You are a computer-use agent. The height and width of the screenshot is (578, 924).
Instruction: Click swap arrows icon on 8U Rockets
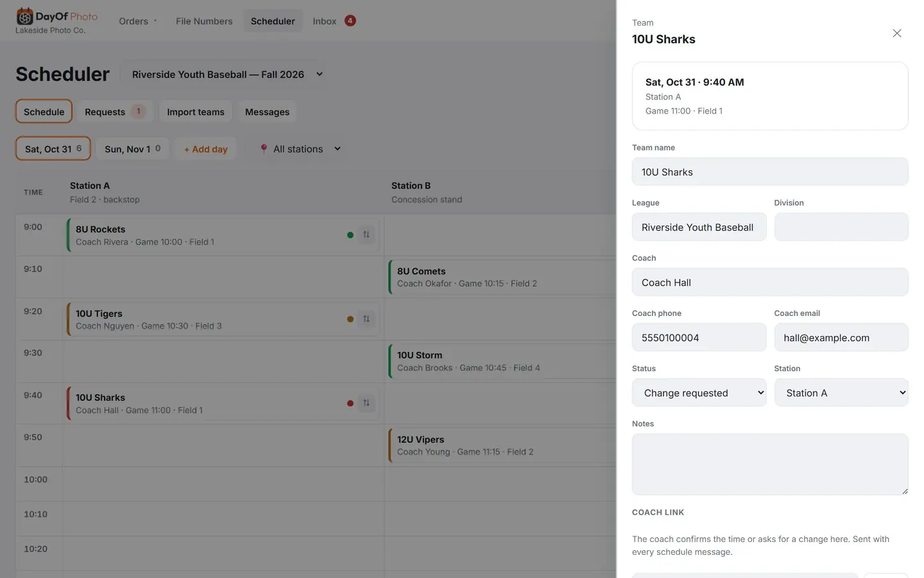click(366, 234)
